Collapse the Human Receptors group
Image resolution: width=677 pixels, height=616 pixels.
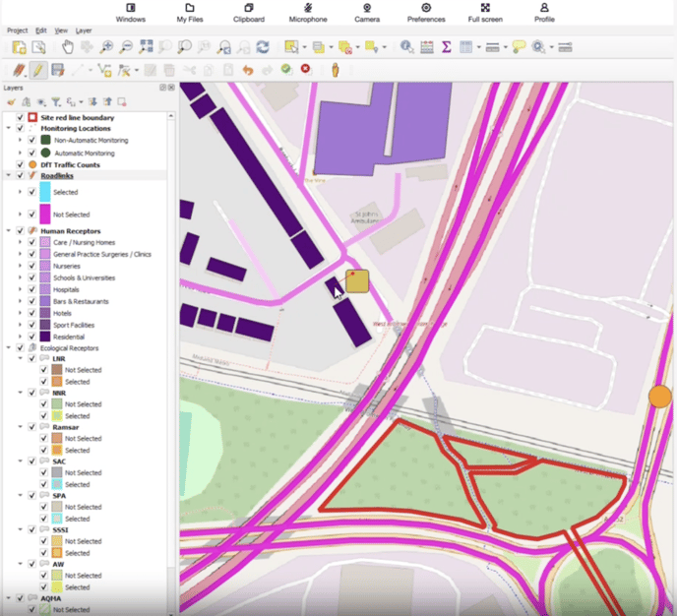(x=8, y=231)
